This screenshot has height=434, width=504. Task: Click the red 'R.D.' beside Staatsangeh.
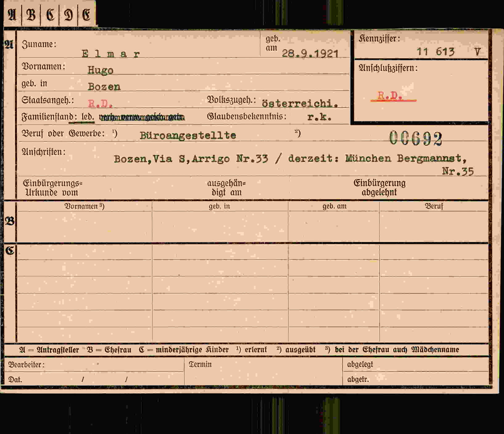(100, 104)
